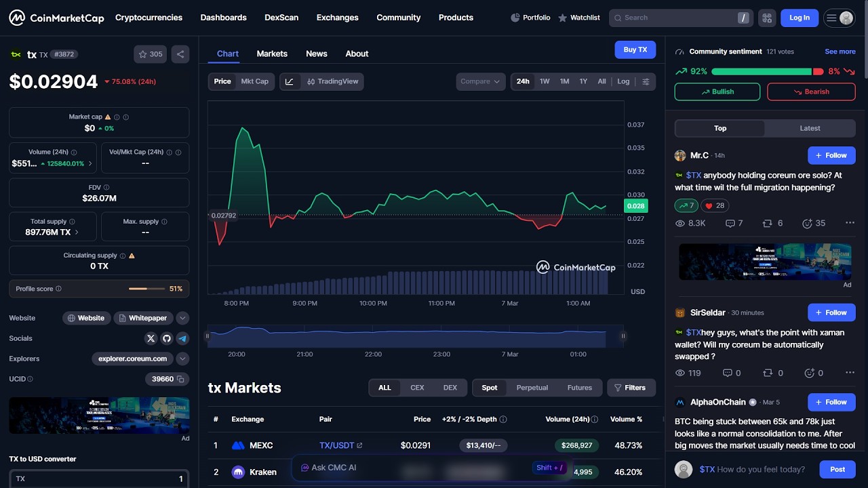The image size is (868, 488).
Task: Switch chart to TradingView mode
Action: pyautogui.click(x=332, y=81)
